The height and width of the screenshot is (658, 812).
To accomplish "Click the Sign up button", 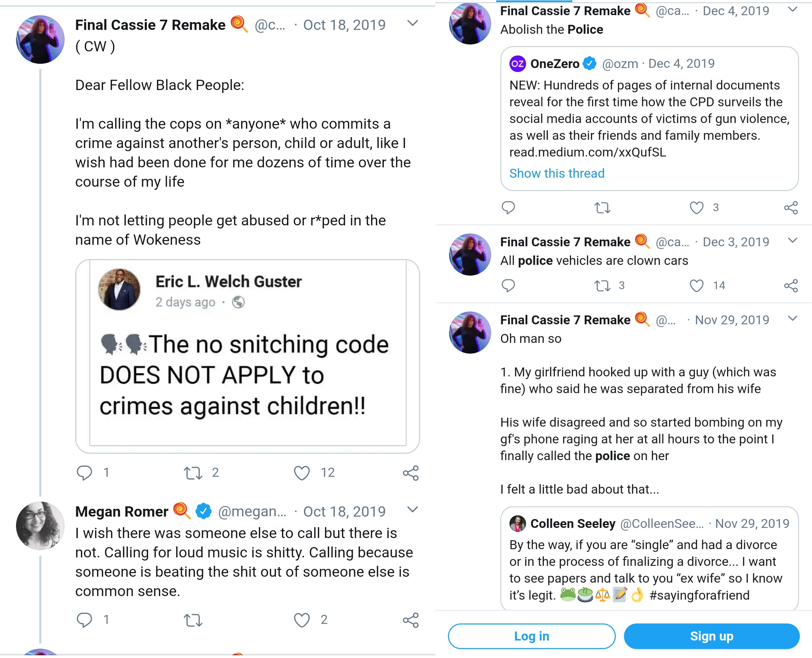I will pos(712,636).
